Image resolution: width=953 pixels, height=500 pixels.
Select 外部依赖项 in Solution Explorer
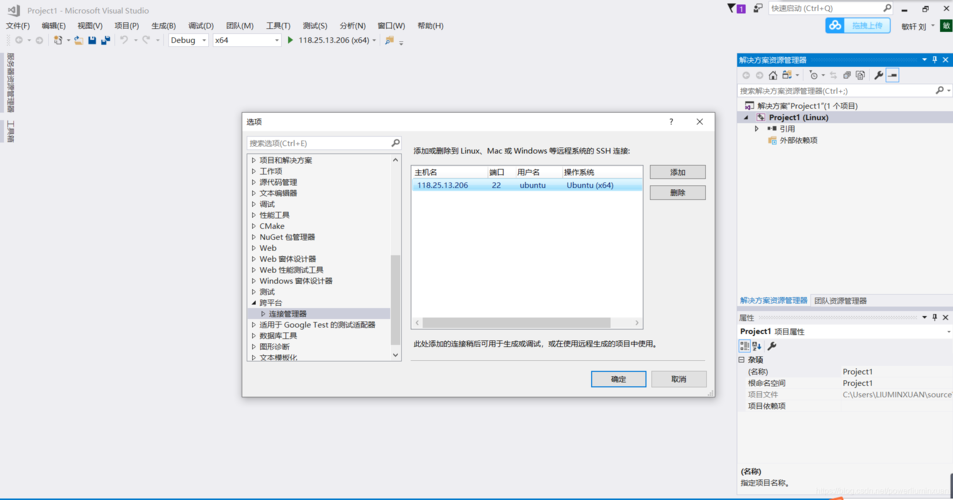798,140
